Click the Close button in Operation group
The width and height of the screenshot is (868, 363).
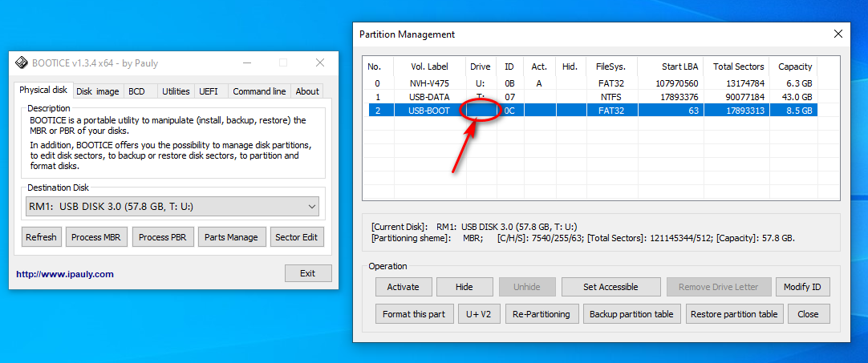[x=808, y=314]
